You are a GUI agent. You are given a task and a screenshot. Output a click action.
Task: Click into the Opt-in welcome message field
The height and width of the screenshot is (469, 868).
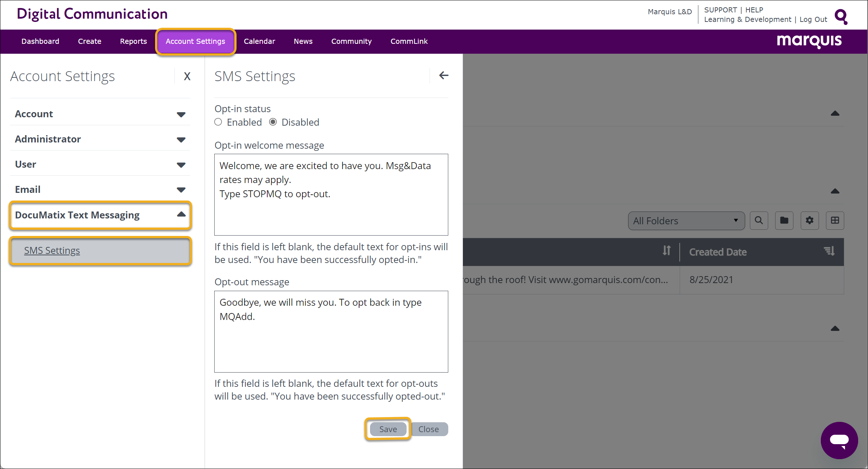331,195
